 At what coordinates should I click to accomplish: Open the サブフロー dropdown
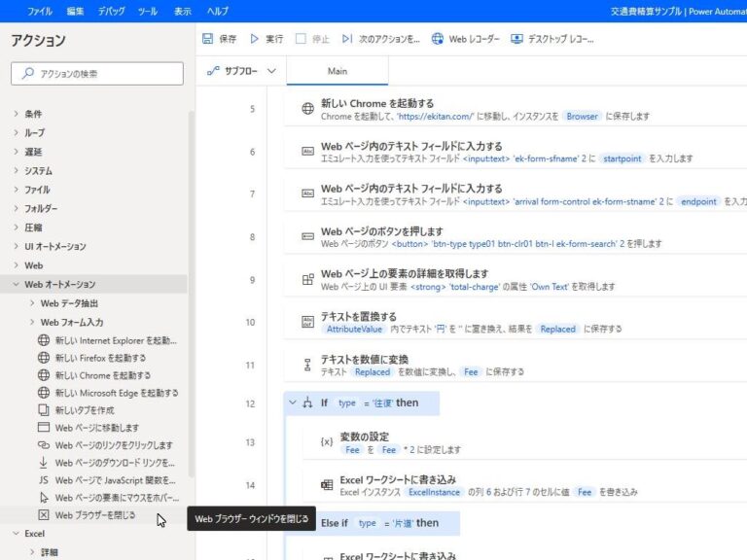tap(241, 71)
